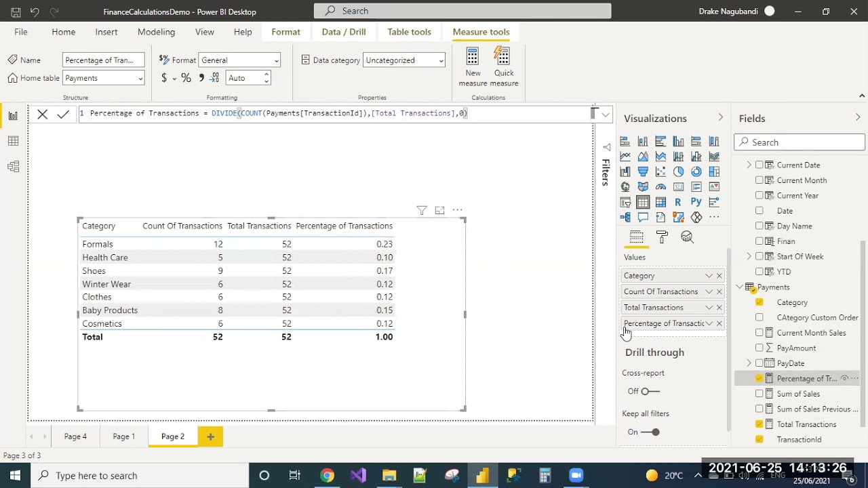
Task: Add a new report page
Action: click(x=210, y=436)
